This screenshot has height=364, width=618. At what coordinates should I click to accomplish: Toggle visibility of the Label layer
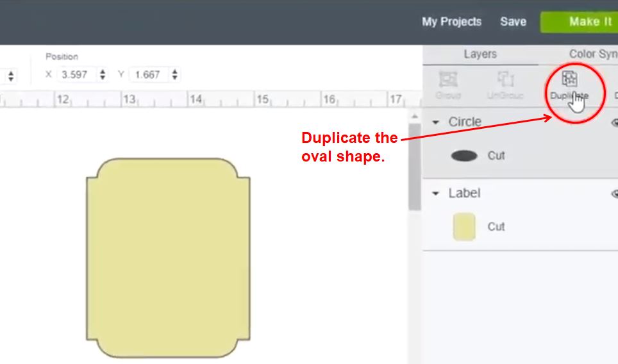[x=614, y=194]
